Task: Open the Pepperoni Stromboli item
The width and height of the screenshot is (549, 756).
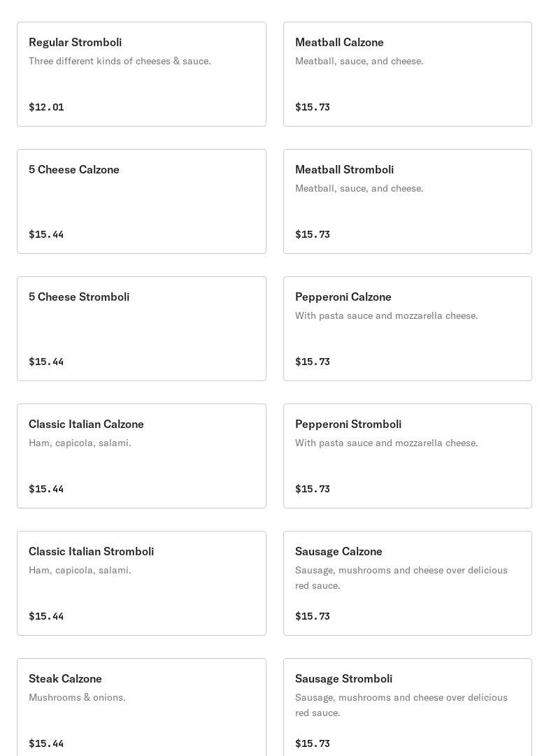Action: (x=407, y=456)
